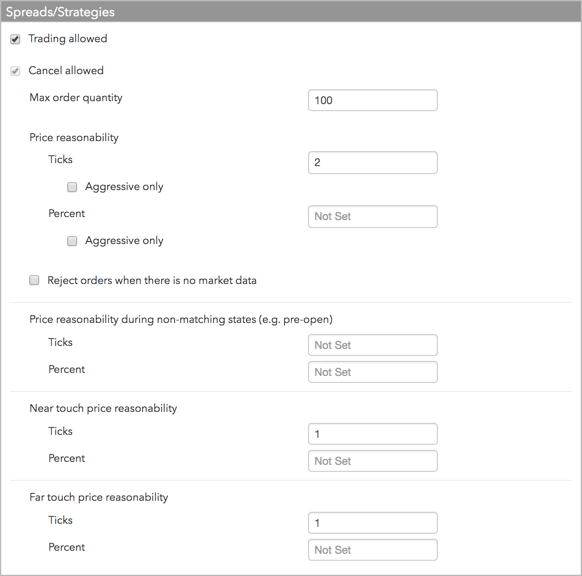Toggle the Cancel allowed checkbox

coord(15,71)
